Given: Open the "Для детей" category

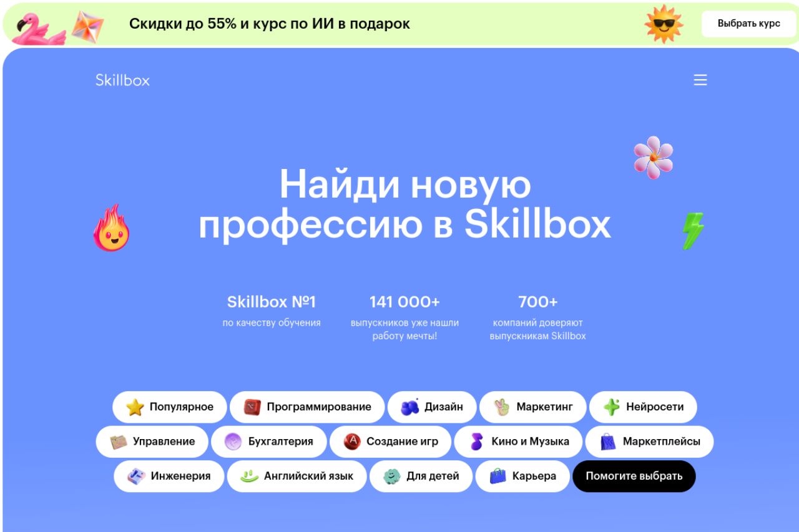Looking at the screenshot, I should coord(421,476).
